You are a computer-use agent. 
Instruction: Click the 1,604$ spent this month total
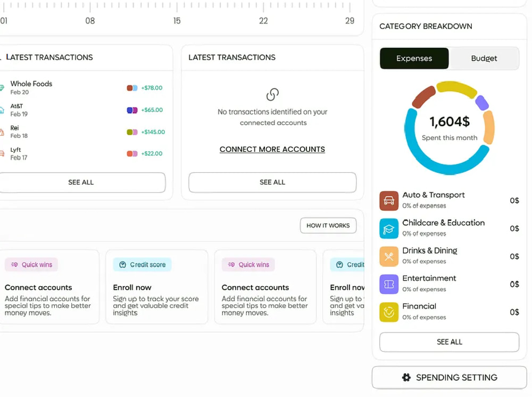click(x=450, y=122)
